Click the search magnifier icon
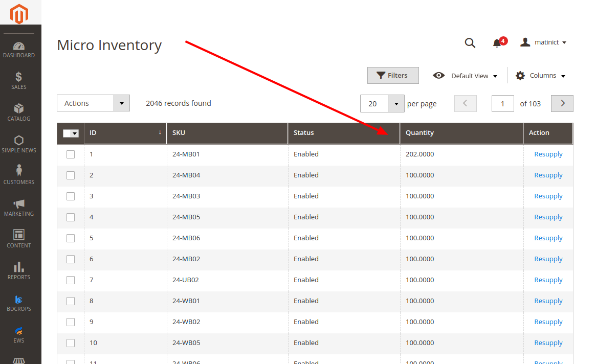Screen dimensions: 596x364 (470, 43)
